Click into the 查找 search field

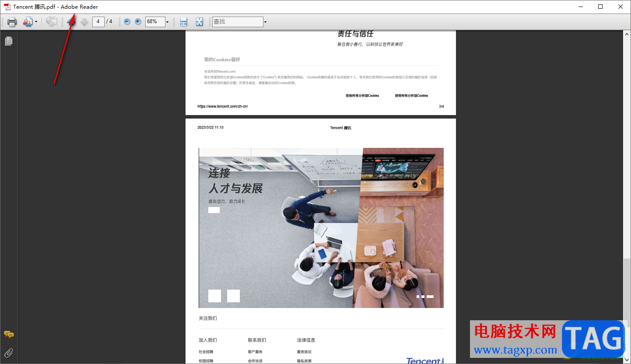click(x=238, y=21)
